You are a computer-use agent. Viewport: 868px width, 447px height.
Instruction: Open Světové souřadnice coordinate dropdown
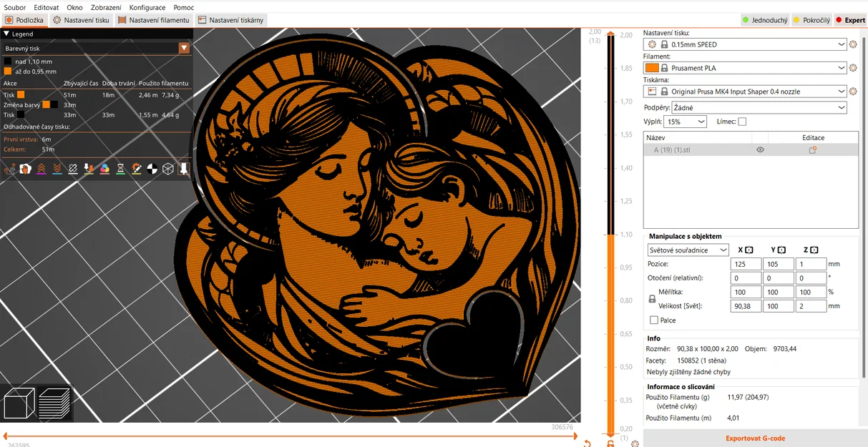pyautogui.click(x=688, y=250)
